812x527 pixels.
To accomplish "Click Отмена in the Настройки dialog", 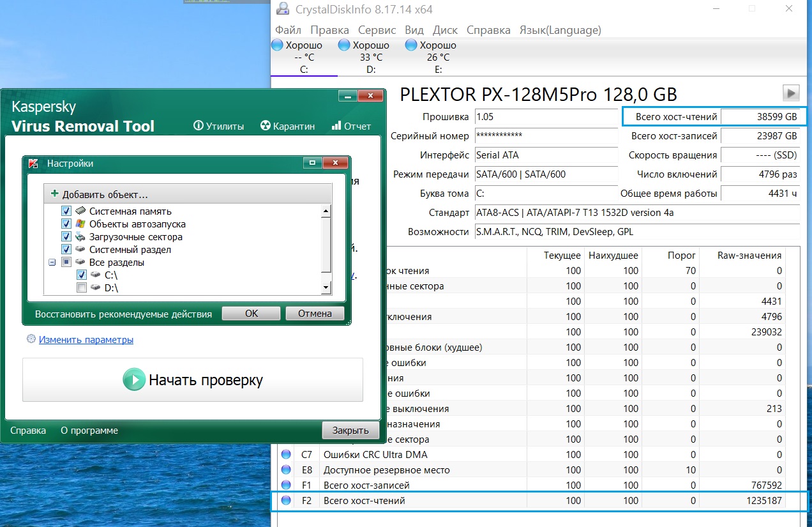I will click(x=315, y=314).
